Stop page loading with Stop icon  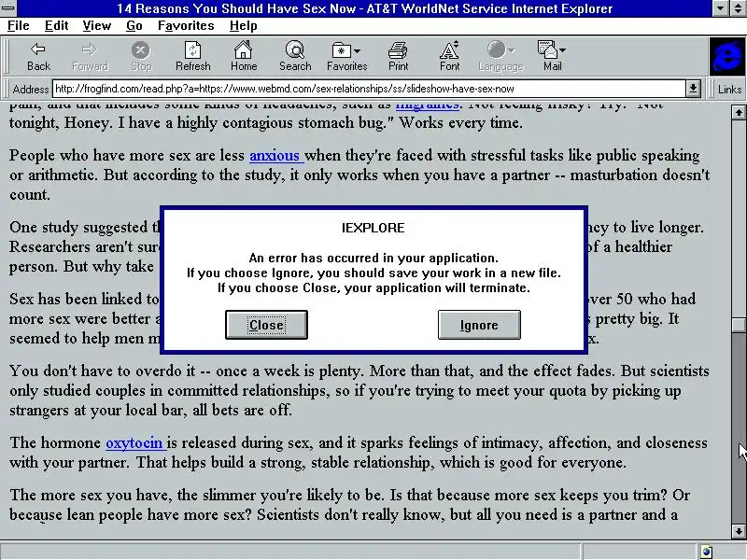click(x=141, y=56)
